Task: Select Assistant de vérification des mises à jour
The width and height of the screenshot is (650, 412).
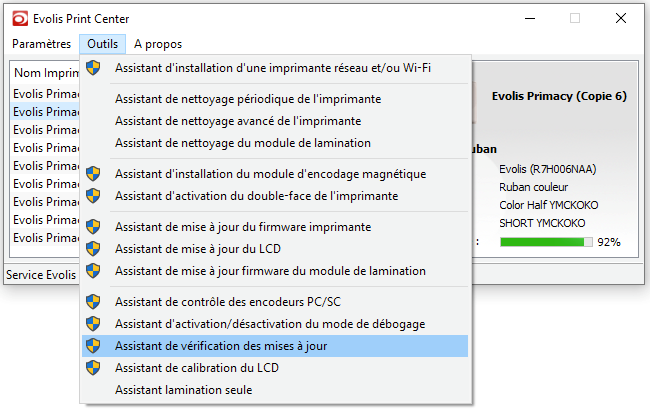Action: coord(275,346)
